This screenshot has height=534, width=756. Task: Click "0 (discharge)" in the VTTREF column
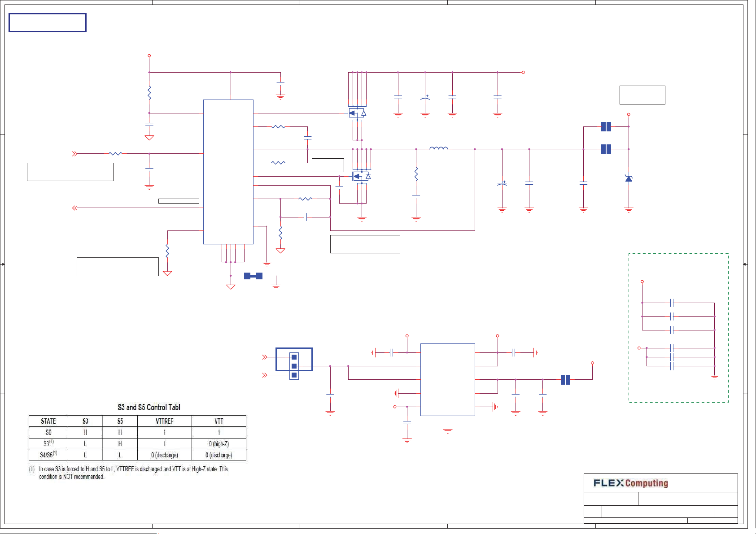point(165,455)
